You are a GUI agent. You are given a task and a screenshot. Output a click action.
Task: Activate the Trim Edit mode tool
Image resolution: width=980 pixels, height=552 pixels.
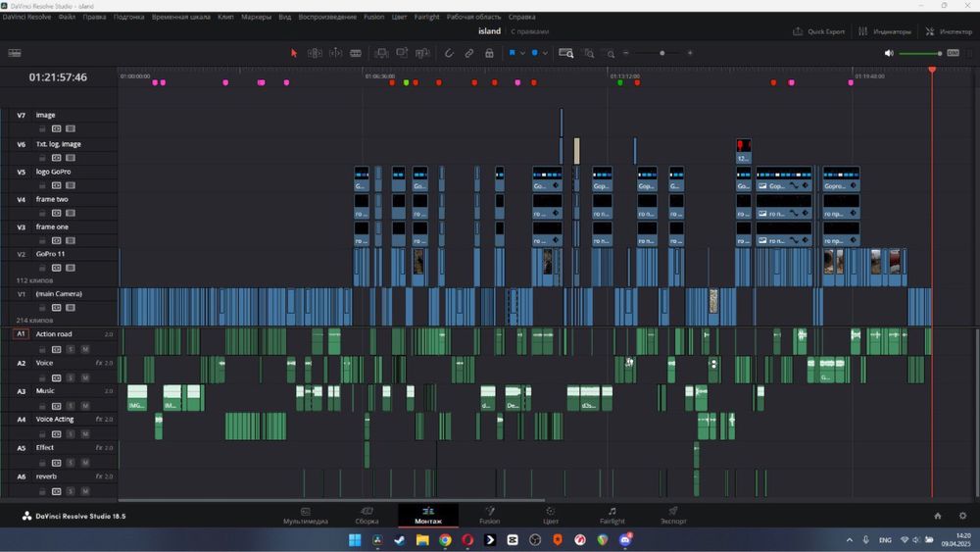(x=315, y=53)
